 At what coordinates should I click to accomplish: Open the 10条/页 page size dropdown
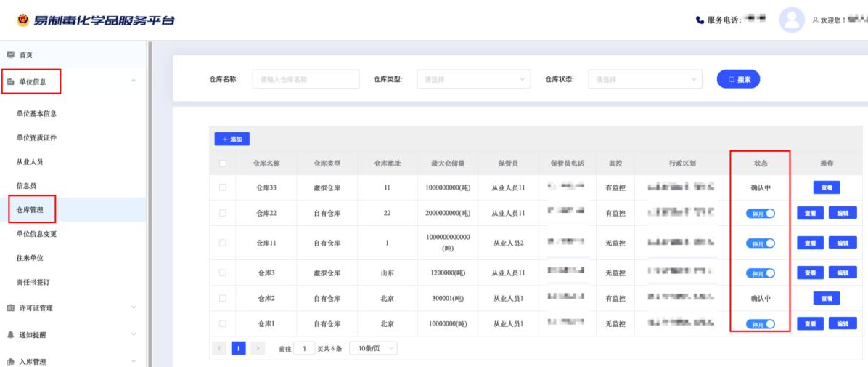pyautogui.click(x=373, y=348)
